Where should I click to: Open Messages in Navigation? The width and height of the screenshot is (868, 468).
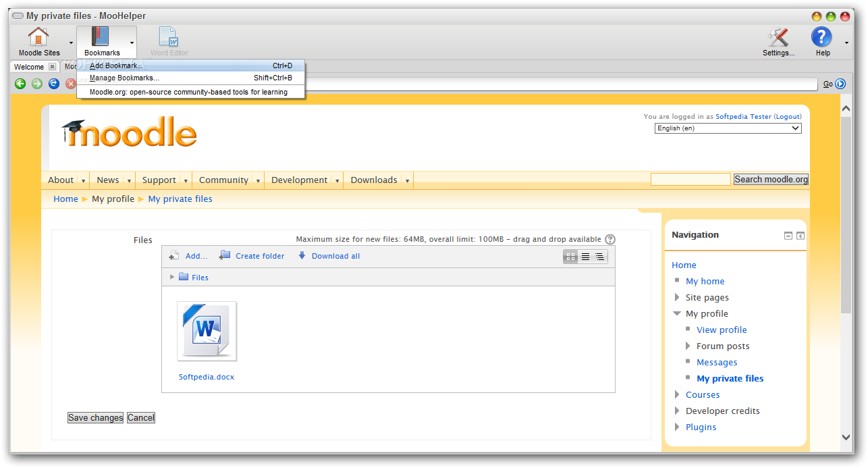coord(717,362)
